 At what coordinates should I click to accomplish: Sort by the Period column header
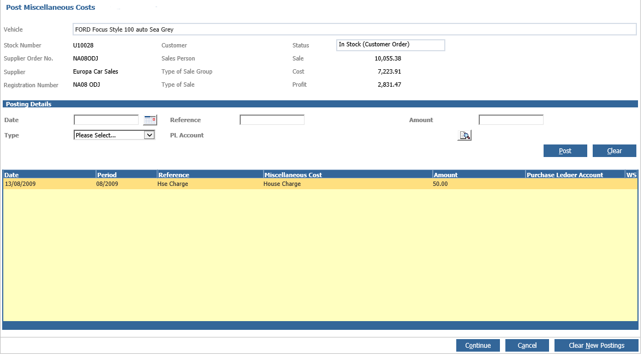[x=127, y=174]
